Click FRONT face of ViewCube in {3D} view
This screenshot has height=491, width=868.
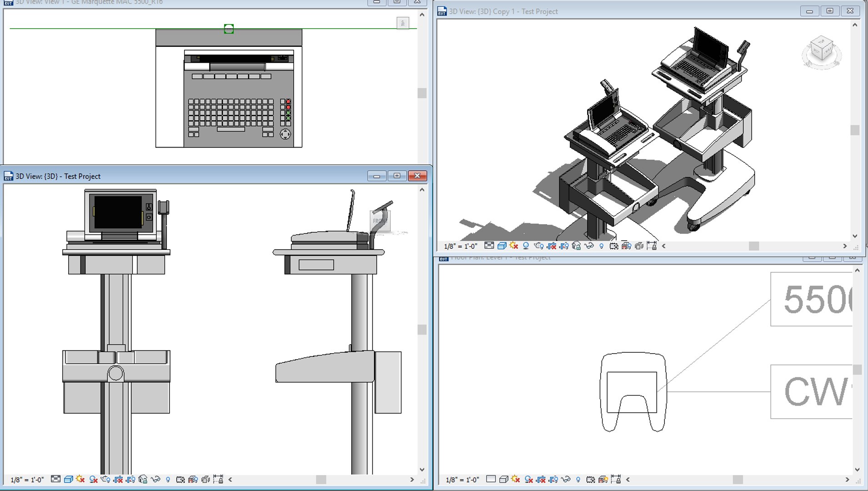coord(380,221)
